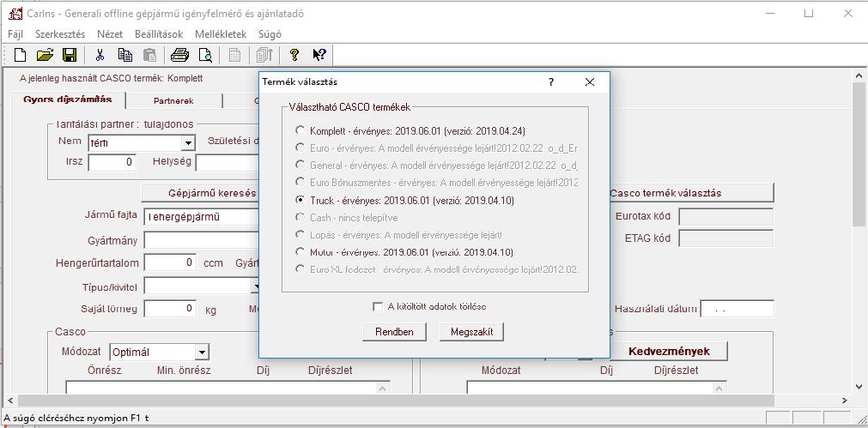868x428 pixels.
Task: Click the Gépjármű keresés button
Action: (200, 193)
